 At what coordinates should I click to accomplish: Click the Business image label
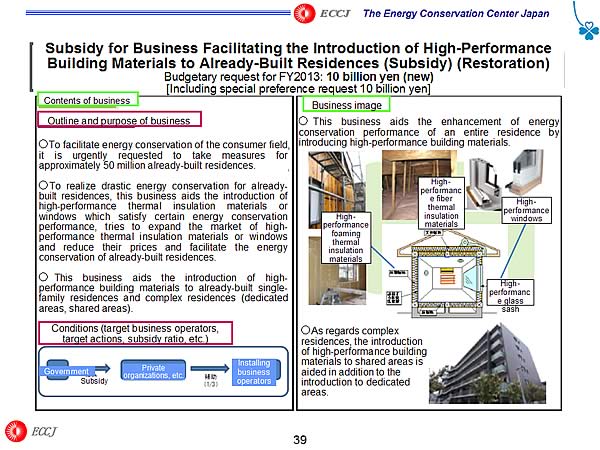click(x=347, y=105)
